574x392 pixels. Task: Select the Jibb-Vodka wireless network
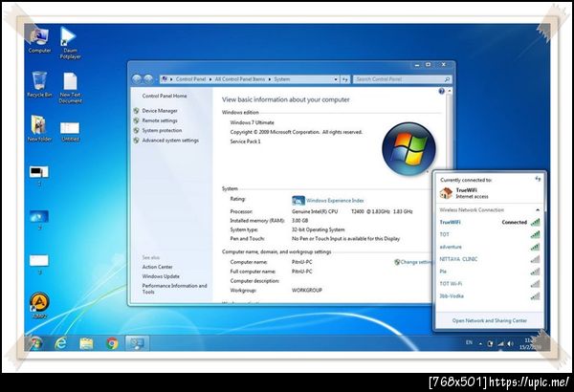click(x=490, y=296)
